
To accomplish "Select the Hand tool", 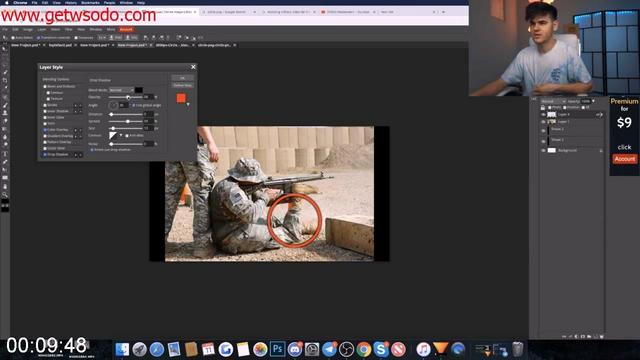I will point(4,186).
